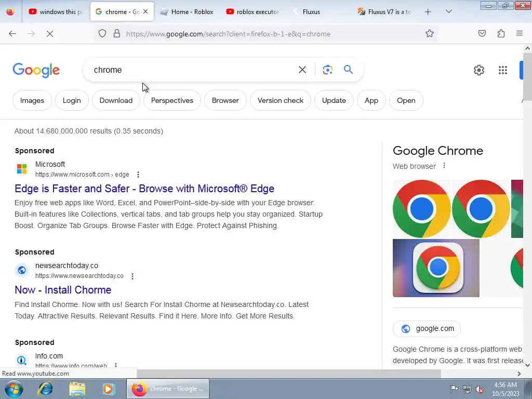Switch to Home - Roblox tab
Viewport: 532px width, 399px height.
[187, 12]
